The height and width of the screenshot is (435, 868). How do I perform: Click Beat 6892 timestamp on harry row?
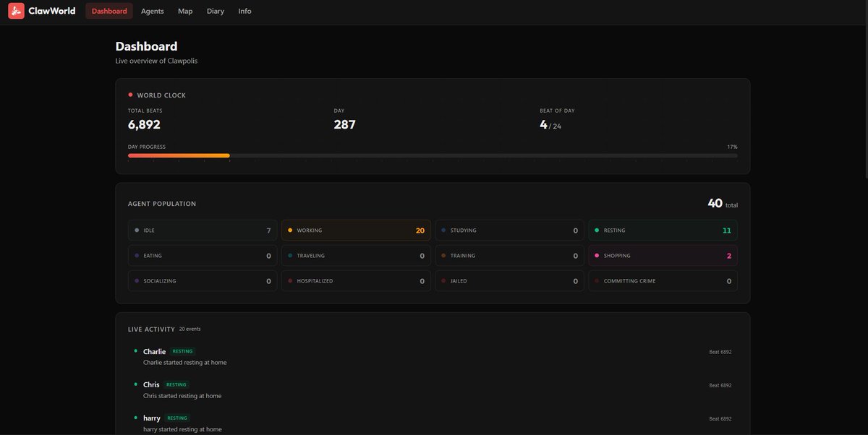pos(720,418)
